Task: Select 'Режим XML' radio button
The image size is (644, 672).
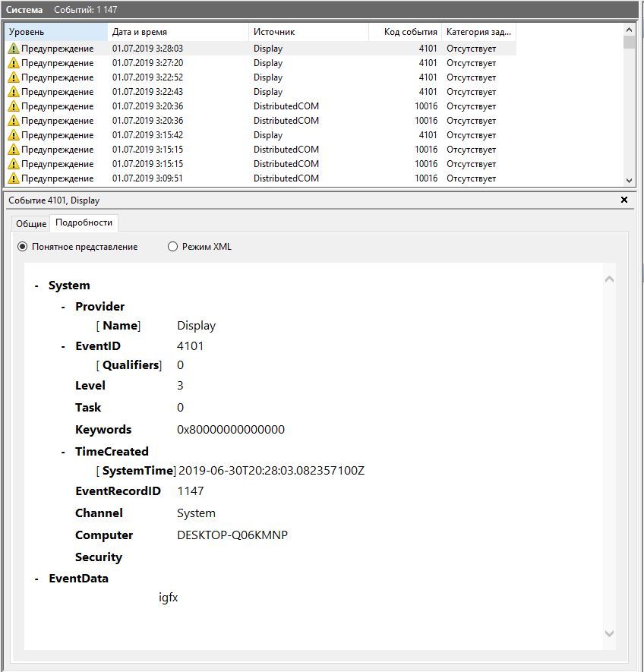Action: click(x=172, y=247)
